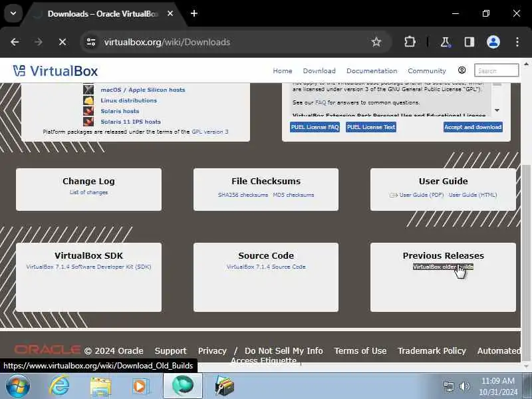Open the Chrome Labs flask icon

[445, 42]
